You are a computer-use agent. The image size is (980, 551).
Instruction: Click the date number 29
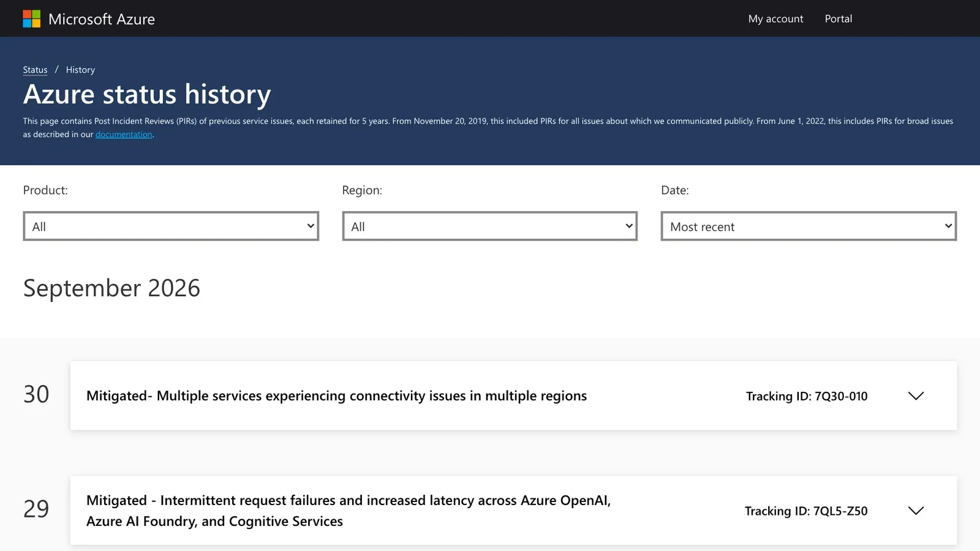[x=36, y=509]
